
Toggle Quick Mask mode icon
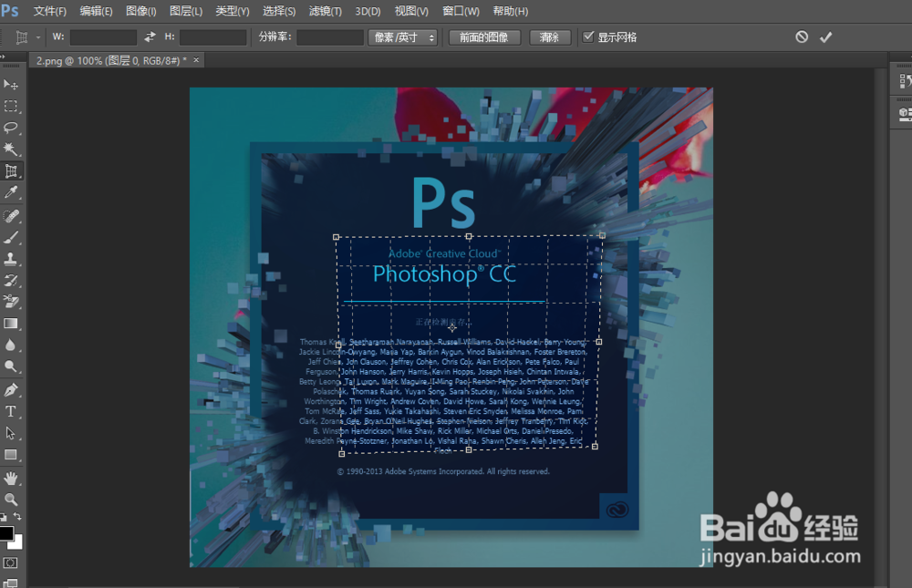click(10, 562)
